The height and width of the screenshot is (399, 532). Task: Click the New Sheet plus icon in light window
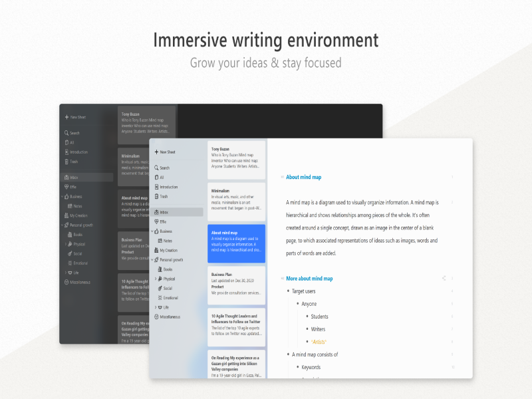[x=156, y=152]
